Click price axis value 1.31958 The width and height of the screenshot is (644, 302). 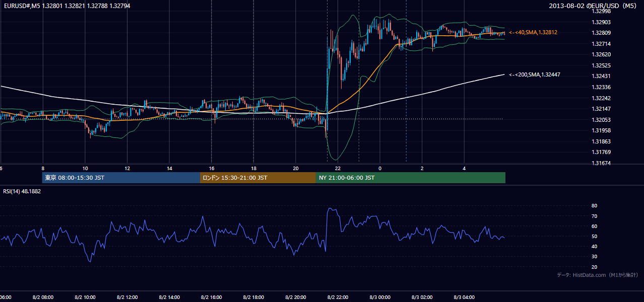(x=601, y=130)
